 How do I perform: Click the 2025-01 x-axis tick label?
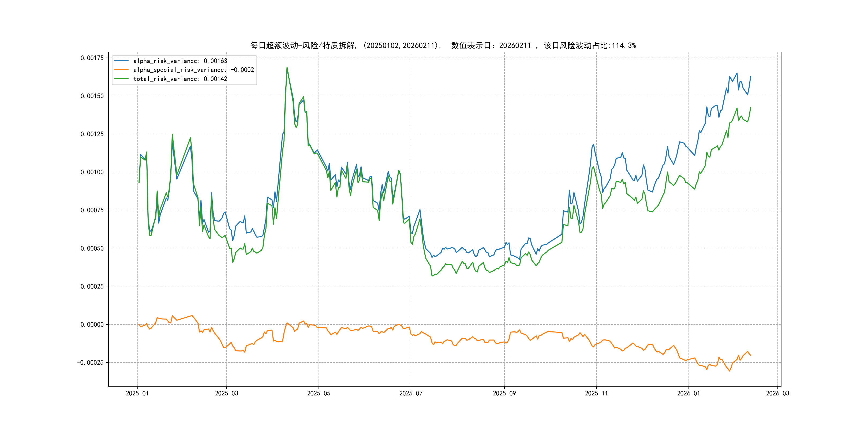137,393
